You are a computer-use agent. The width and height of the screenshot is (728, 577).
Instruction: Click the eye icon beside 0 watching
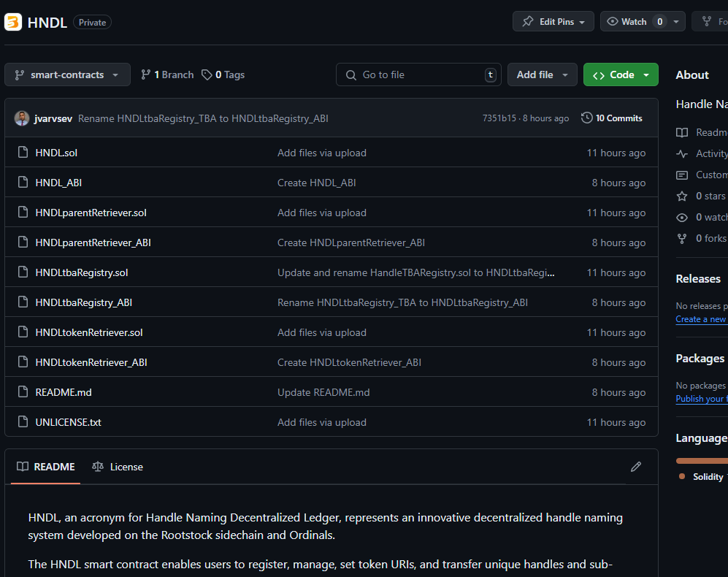pyautogui.click(x=682, y=218)
